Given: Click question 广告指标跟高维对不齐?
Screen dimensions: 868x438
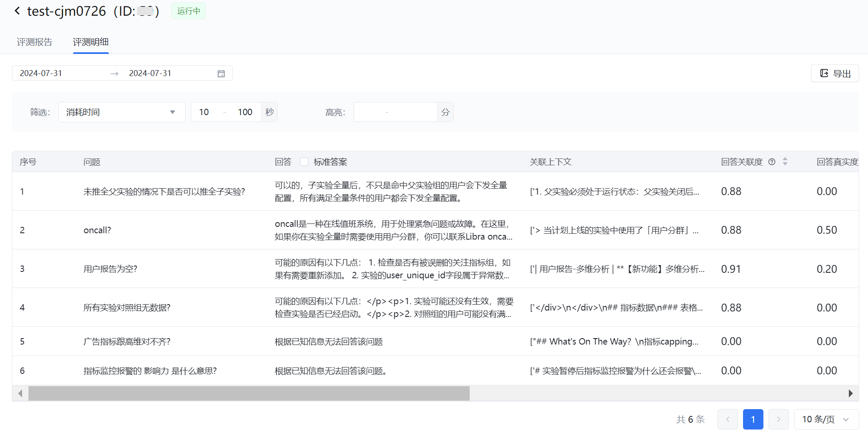Looking at the screenshot, I should tap(127, 342).
